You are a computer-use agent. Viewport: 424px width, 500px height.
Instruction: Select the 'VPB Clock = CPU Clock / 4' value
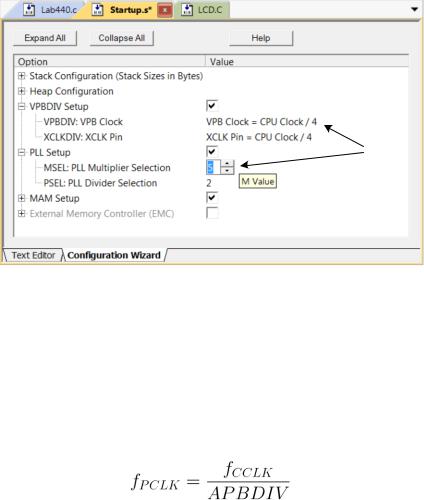pos(261,122)
